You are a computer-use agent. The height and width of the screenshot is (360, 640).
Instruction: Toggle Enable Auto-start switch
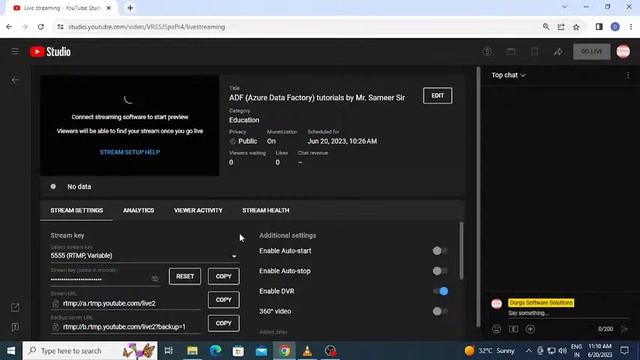(440, 251)
